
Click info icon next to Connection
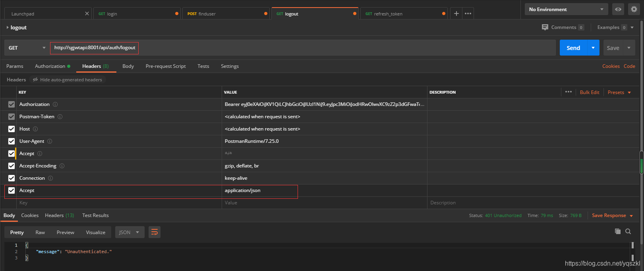50,178
